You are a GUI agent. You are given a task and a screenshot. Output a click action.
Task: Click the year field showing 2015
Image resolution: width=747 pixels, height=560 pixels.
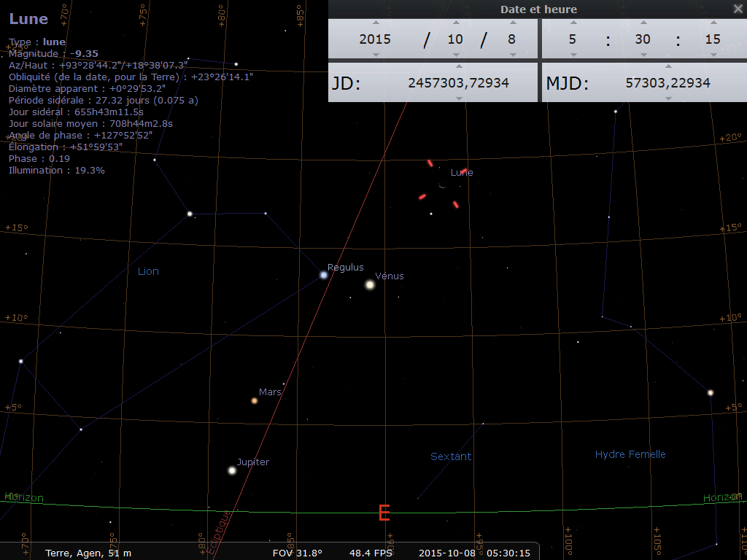[x=375, y=39]
